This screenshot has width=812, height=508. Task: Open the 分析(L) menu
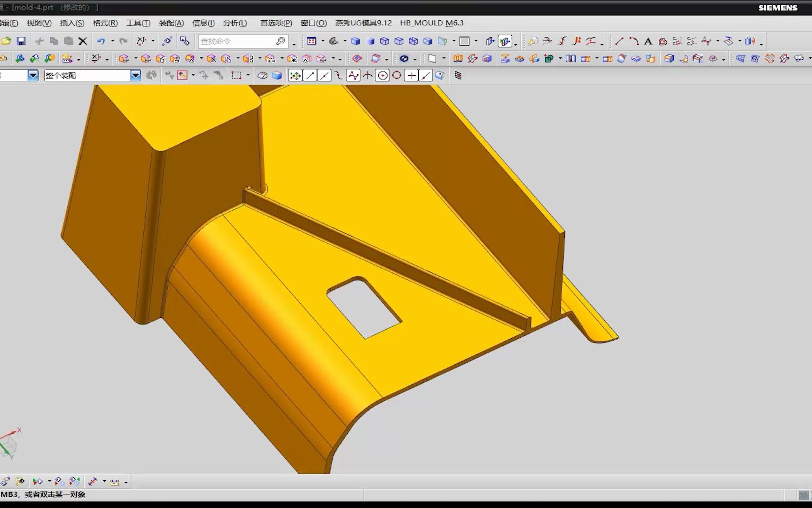(234, 23)
